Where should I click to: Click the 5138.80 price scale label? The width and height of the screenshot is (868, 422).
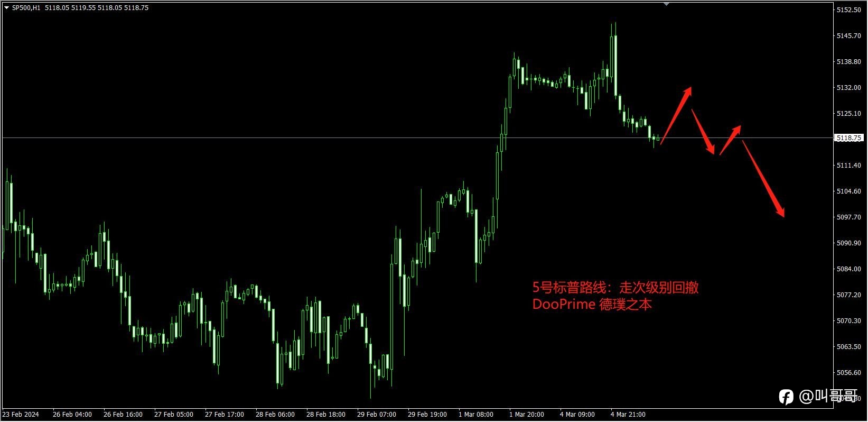pyautogui.click(x=848, y=62)
